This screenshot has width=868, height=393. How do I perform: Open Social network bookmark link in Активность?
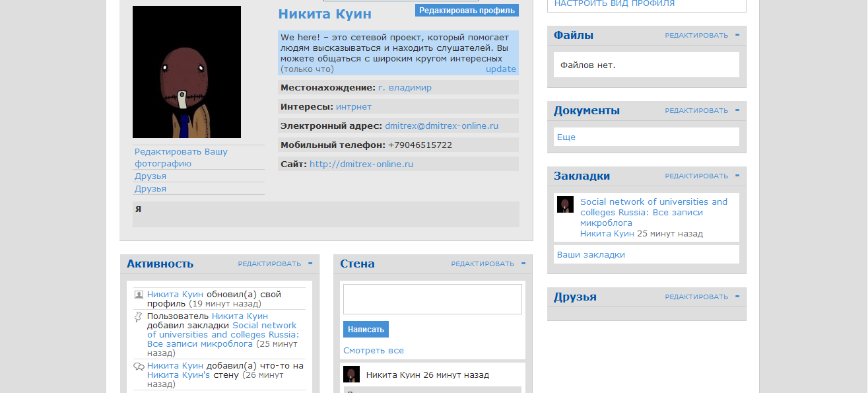point(223,335)
